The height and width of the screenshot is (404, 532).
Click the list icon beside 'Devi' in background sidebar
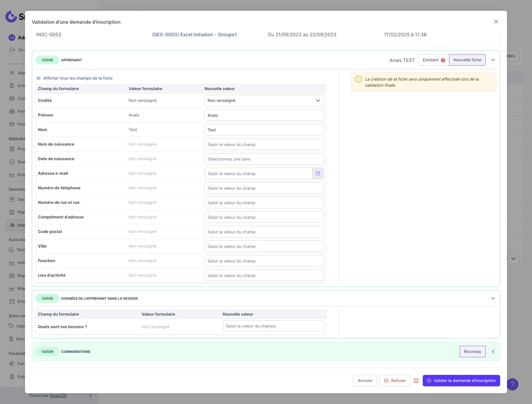coord(11,339)
